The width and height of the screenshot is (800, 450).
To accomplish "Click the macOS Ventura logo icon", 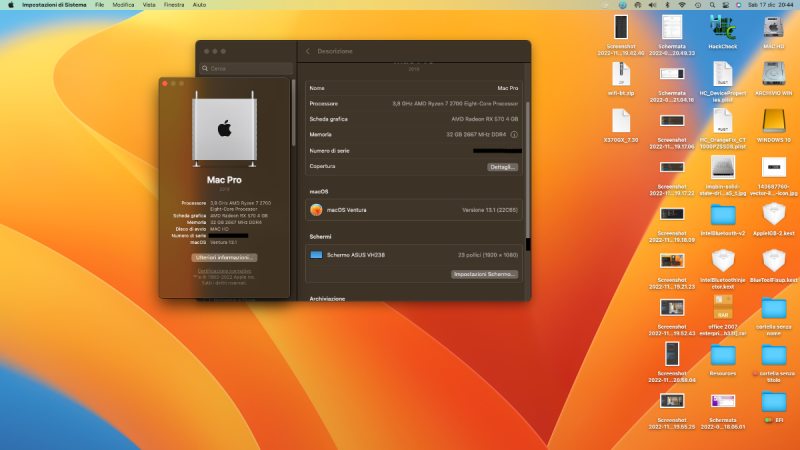I will (316, 210).
